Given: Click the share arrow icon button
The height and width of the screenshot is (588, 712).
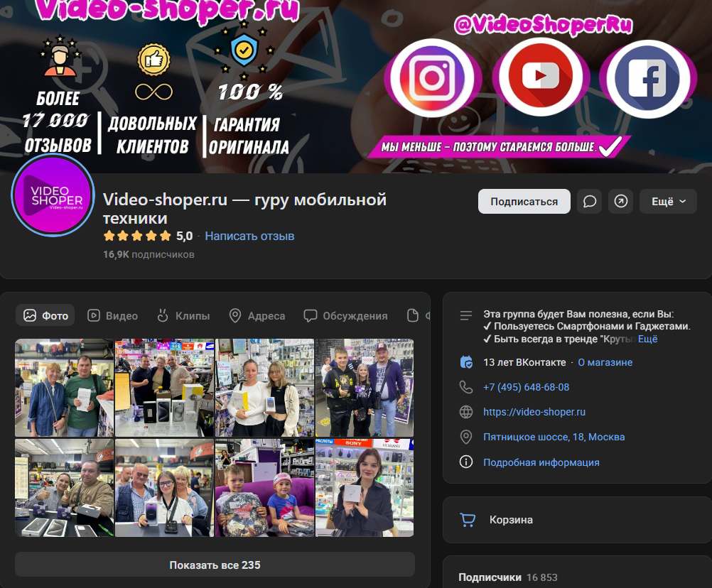Looking at the screenshot, I should coord(621,201).
